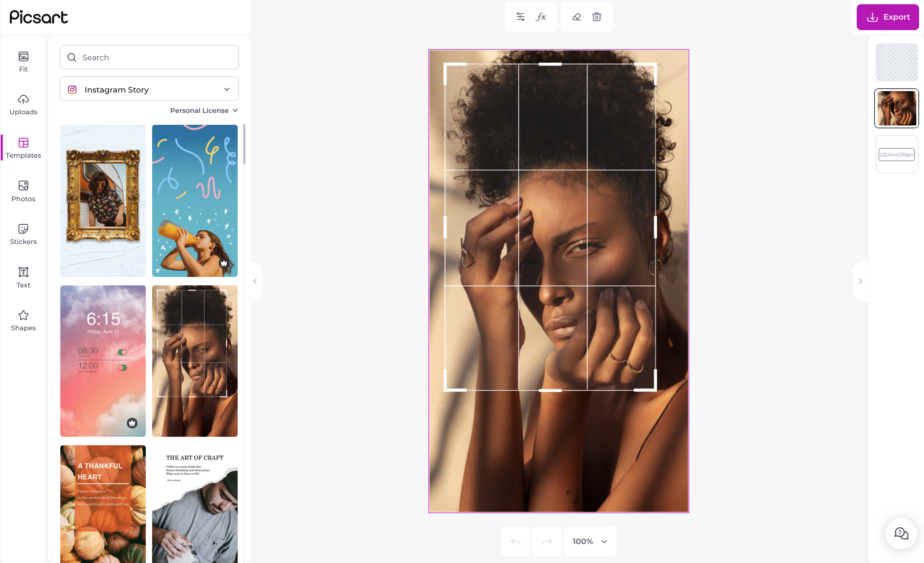Expand the Instagram Story format dropdown
This screenshot has height=563, width=924.
click(x=226, y=89)
